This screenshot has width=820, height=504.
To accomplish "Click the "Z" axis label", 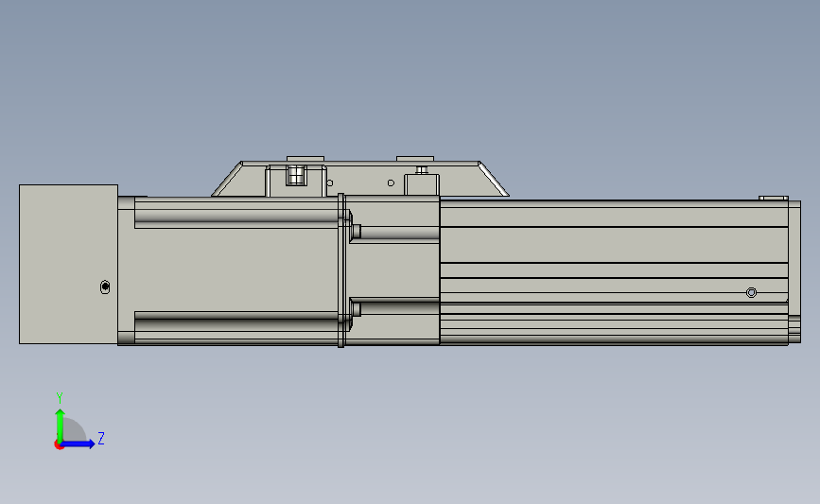I will coord(101,438).
